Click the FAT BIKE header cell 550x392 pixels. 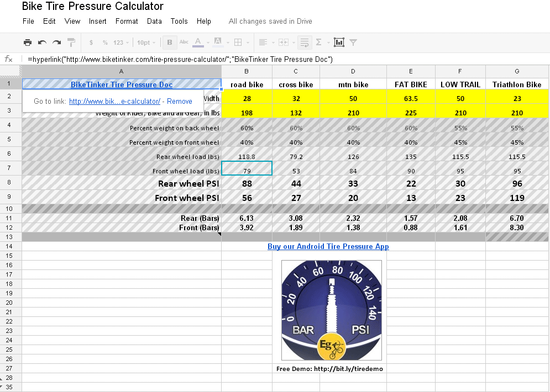[x=411, y=84]
